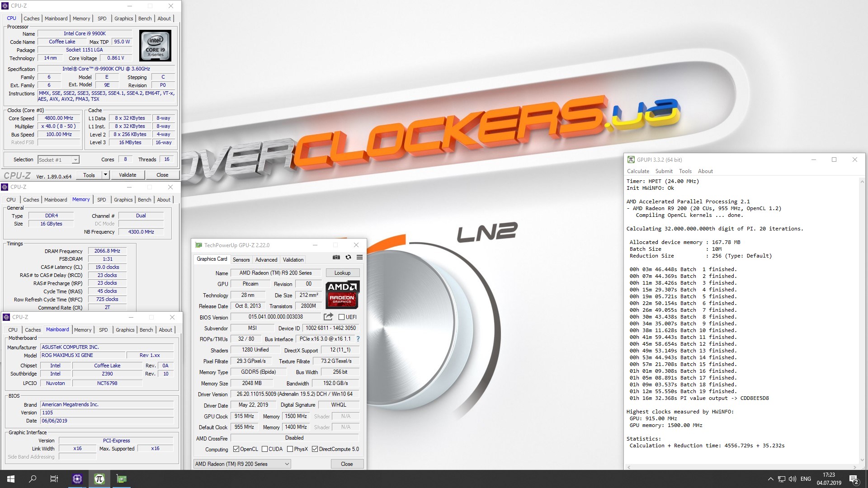
Task: Refresh GPU-Z data with refresh icon
Action: 348,257
